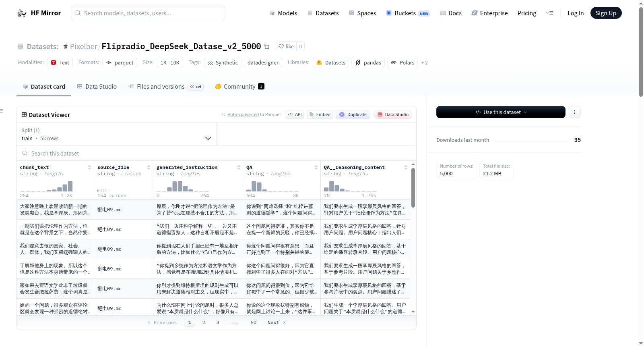Click the dataset viewer vertical scrollbar

pyautogui.click(x=413, y=188)
